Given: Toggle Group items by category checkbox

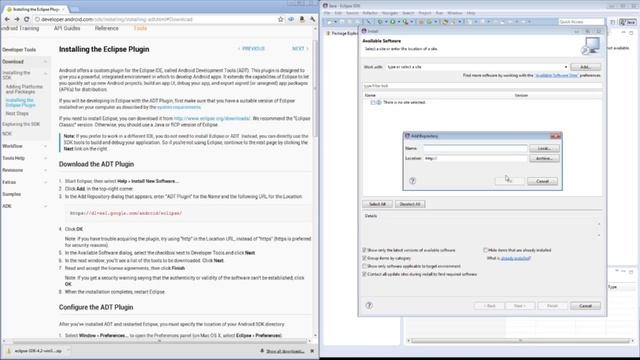Looking at the screenshot, I should [364, 258].
